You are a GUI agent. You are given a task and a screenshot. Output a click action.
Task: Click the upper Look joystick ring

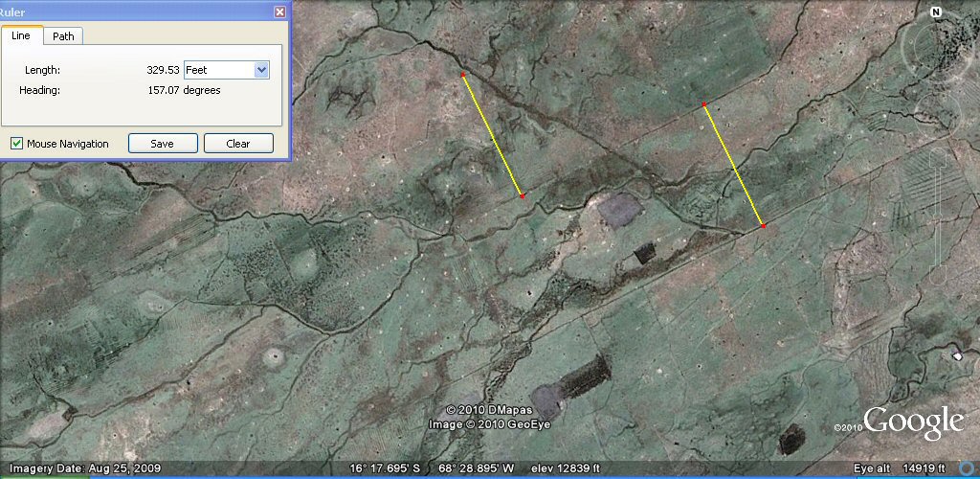pos(937,43)
